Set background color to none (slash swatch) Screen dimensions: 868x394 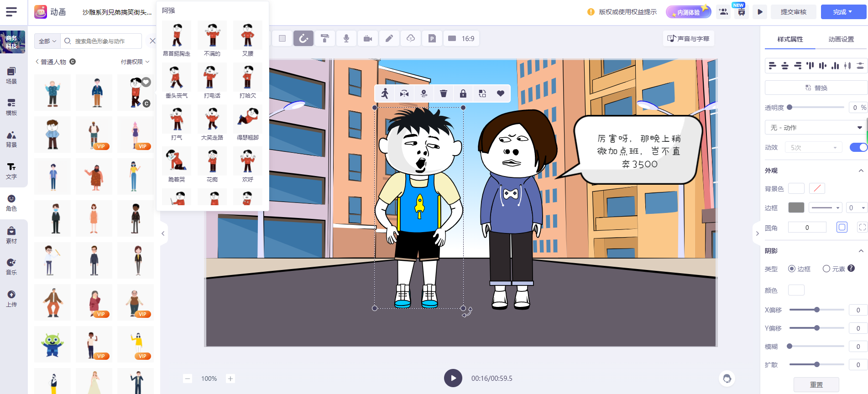click(x=817, y=188)
